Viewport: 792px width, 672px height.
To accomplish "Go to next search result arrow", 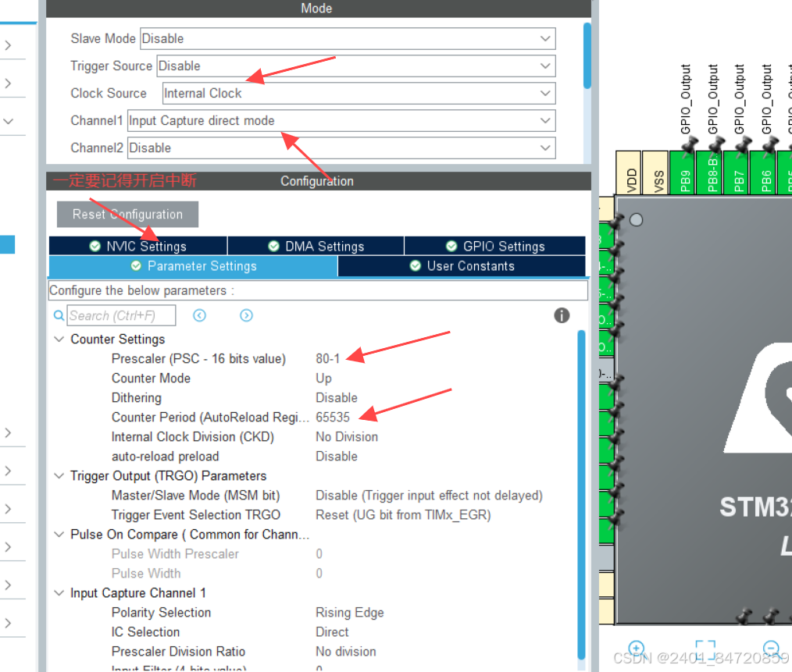I will (x=246, y=315).
